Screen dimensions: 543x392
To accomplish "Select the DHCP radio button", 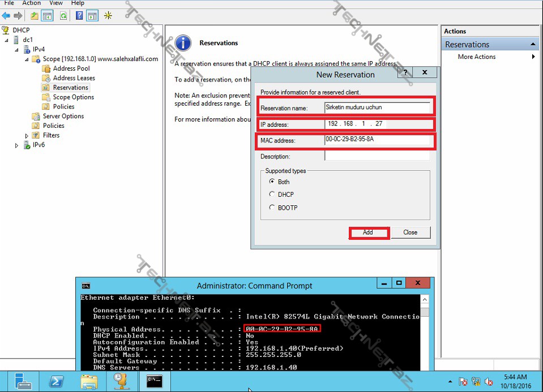I will pyautogui.click(x=272, y=195).
